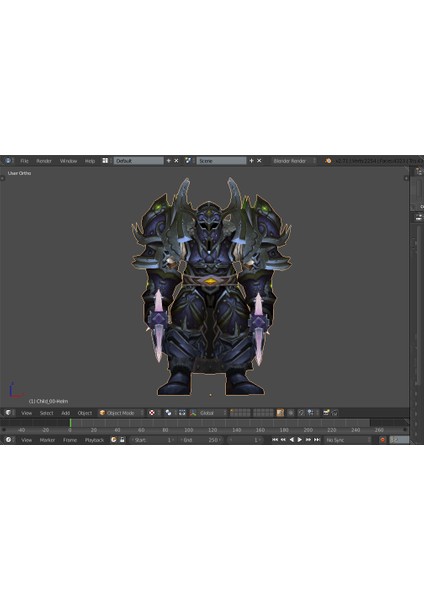Screen dimensions: 424x600
Task: Open the File menu
Action: 24,161
